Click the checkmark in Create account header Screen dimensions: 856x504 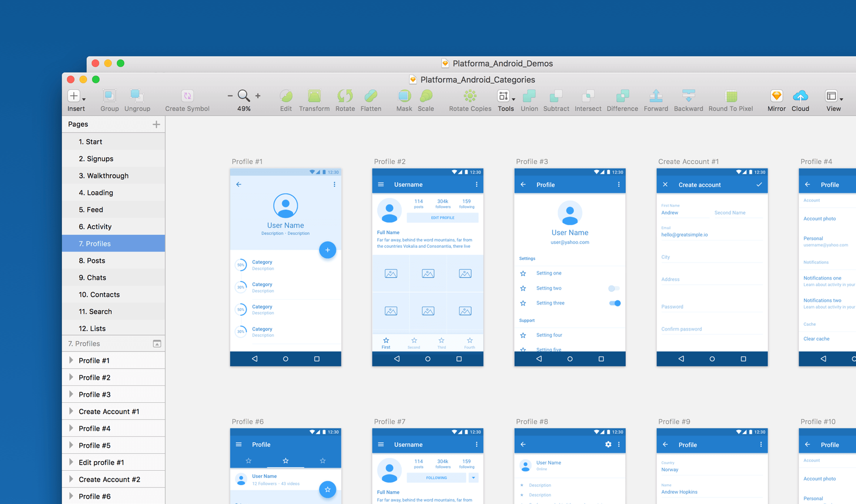pyautogui.click(x=759, y=185)
